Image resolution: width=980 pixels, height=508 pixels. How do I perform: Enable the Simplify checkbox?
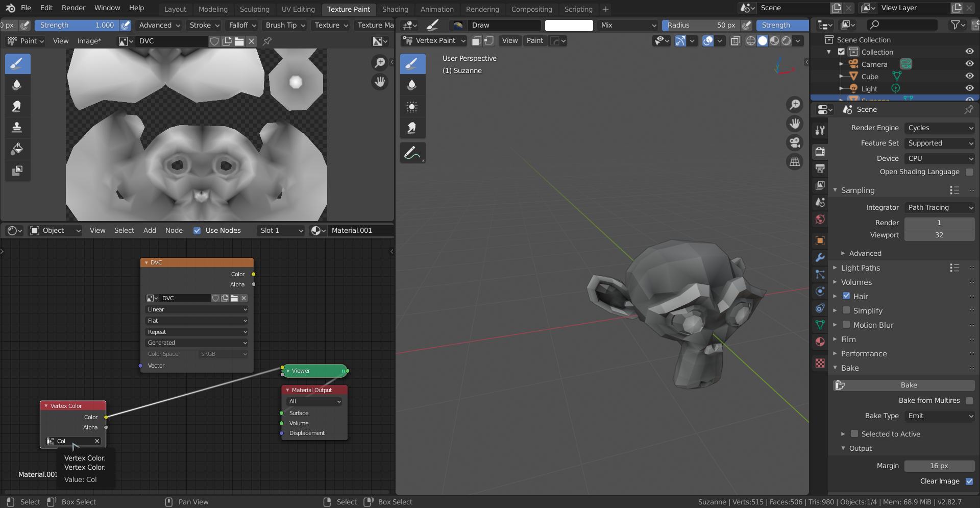[846, 310]
